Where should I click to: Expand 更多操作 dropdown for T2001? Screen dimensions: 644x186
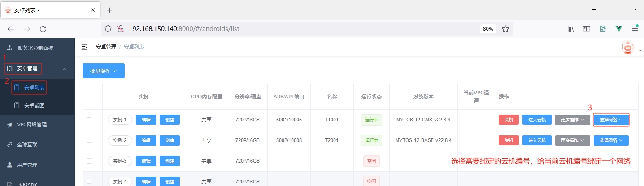coord(572,140)
